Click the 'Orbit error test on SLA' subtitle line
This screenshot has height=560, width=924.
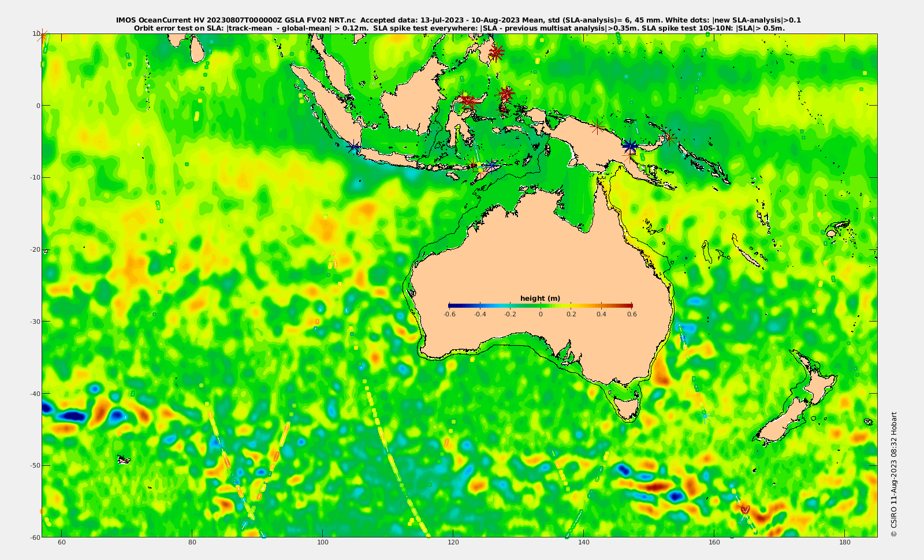click(459, 28)
